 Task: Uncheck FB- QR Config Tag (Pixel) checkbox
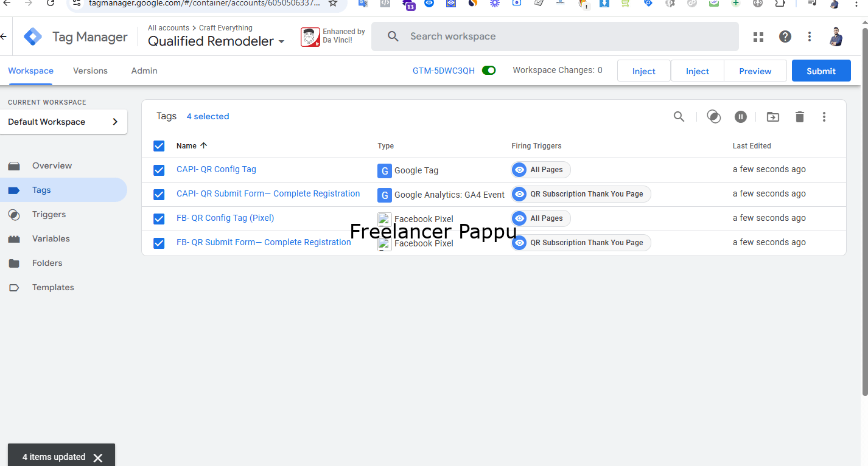click(x=159, y=219)
